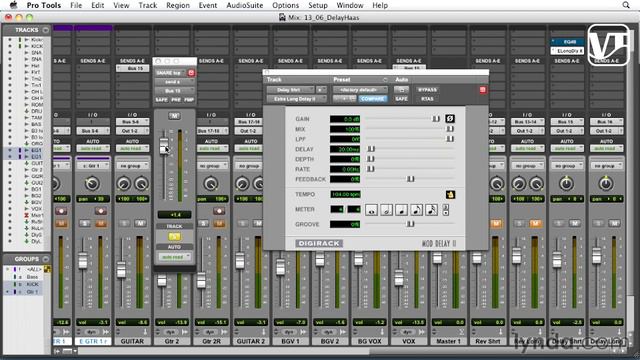Mute the send with the M button
This screenshot has width=640, height=360.
[174, 116]
